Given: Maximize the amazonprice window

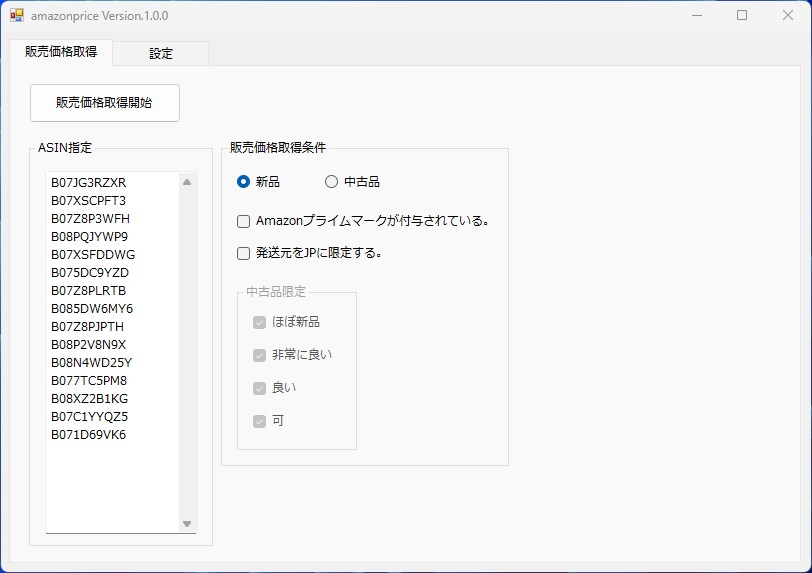Looking at the screenshot, I should click(742, 16).
